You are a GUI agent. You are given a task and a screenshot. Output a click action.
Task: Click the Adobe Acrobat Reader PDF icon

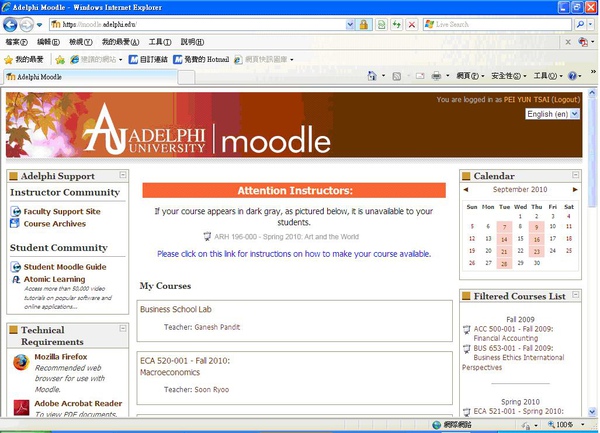(21, 407)
